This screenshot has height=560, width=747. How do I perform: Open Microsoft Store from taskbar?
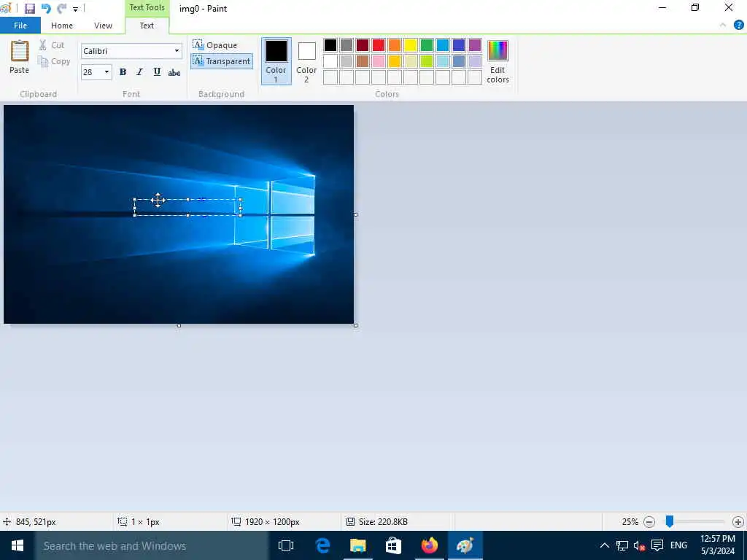[x=393, y=545]
